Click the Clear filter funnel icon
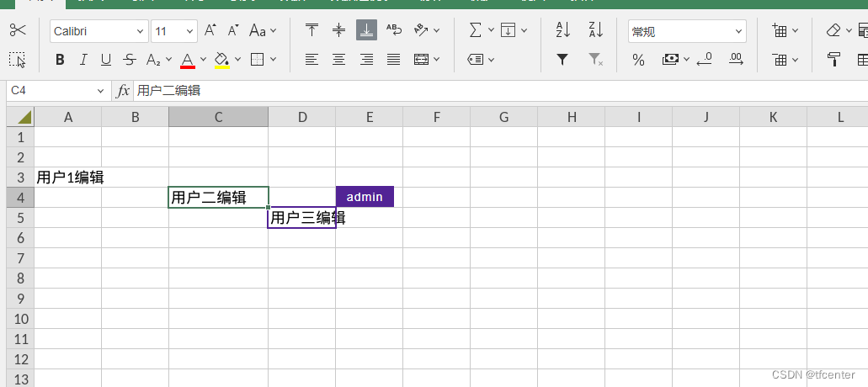Screen dimensions: 868x387 [x=595, y=59]
